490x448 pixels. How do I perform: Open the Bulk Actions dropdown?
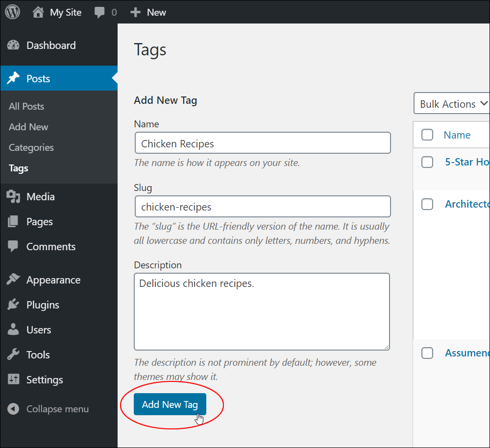(452, 103)
